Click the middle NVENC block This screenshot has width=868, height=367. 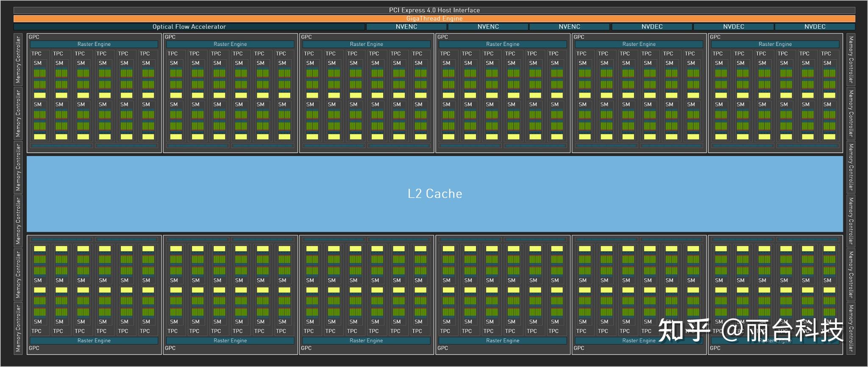(488, 27)
